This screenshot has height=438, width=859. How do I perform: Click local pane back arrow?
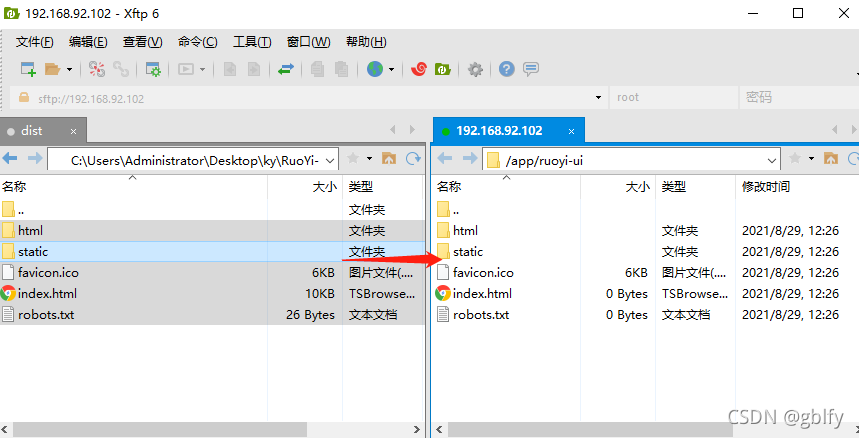point(10,159)
